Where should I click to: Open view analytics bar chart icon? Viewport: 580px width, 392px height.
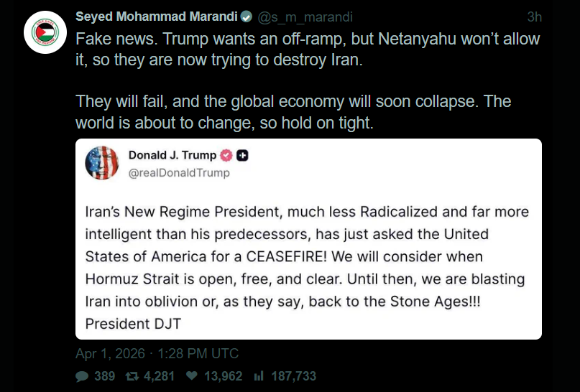click(259, 376)
